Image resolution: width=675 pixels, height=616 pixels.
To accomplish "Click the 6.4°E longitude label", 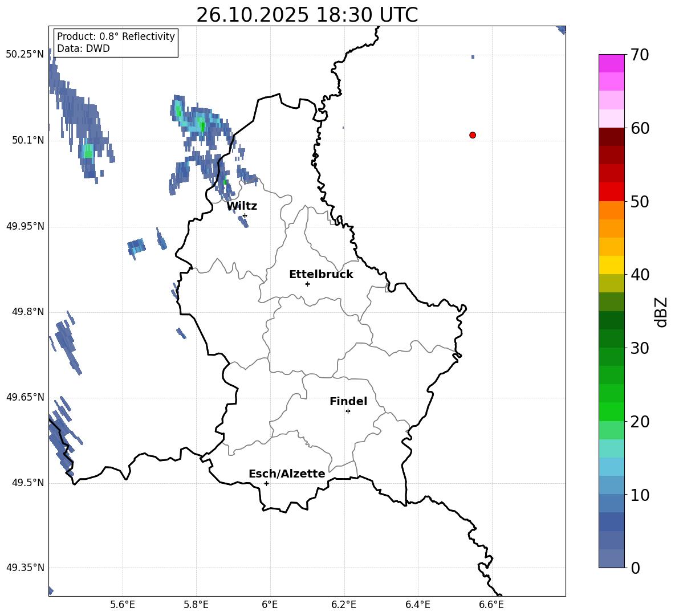I will (417, 605).
